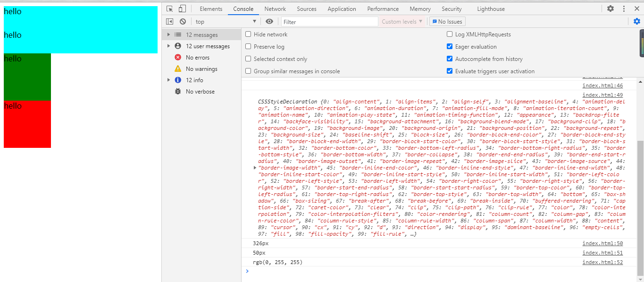Click the cyan box on the page

pos(81,30)
